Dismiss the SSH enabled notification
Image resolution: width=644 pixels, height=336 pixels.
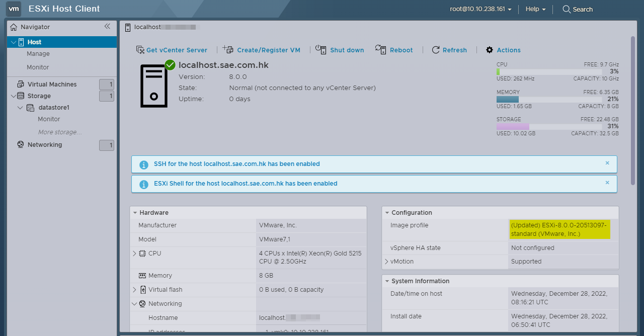[607, 163]
